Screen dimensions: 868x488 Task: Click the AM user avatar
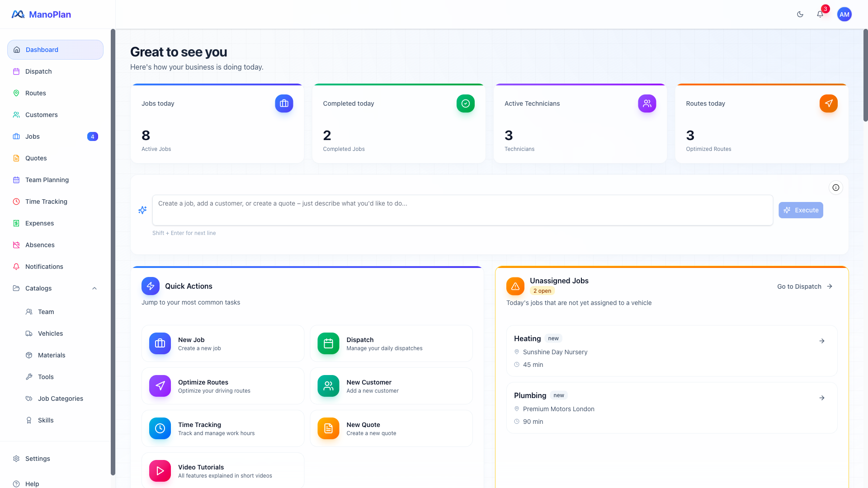(x=844, y=14)
